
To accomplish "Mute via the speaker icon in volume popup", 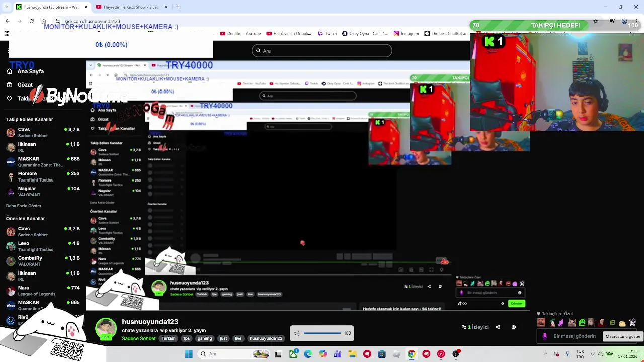I will click(x=297, y=333).
